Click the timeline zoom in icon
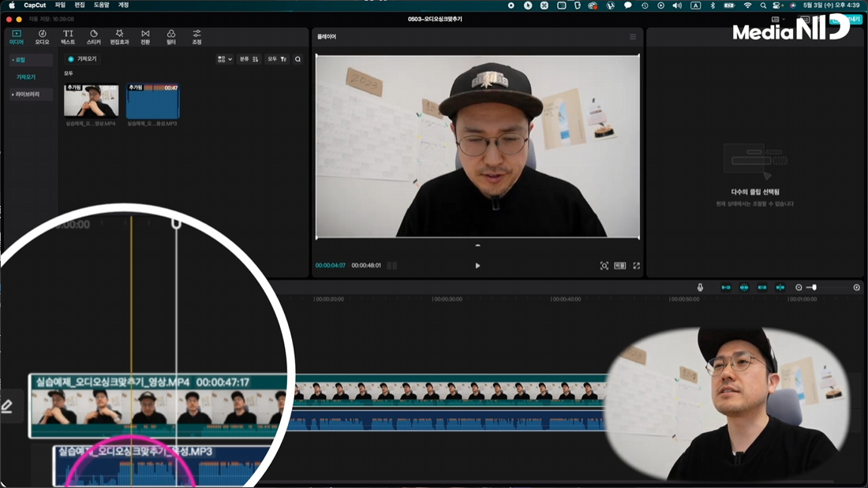 856,287
